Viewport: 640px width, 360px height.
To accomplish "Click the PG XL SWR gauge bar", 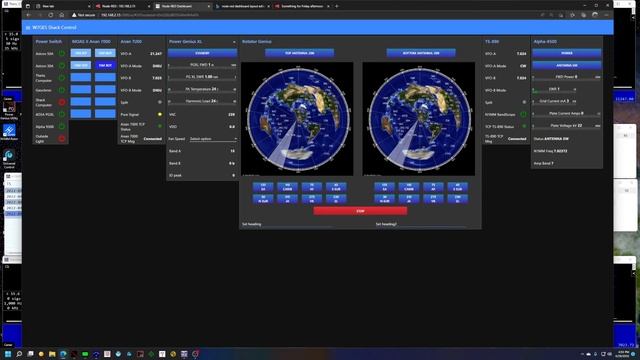I will coord(202,77).
